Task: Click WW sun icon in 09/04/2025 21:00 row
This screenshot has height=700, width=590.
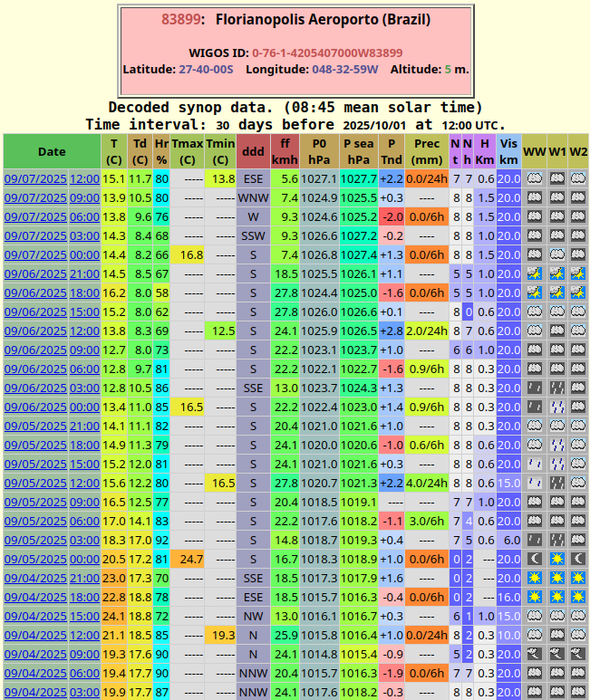Action: 534,578
